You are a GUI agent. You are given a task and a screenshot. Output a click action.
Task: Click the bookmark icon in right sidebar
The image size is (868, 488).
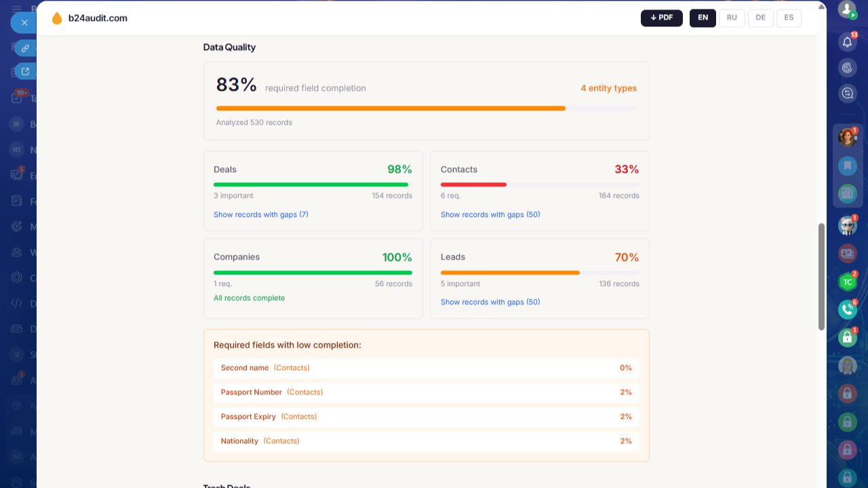tap(847, 165)
